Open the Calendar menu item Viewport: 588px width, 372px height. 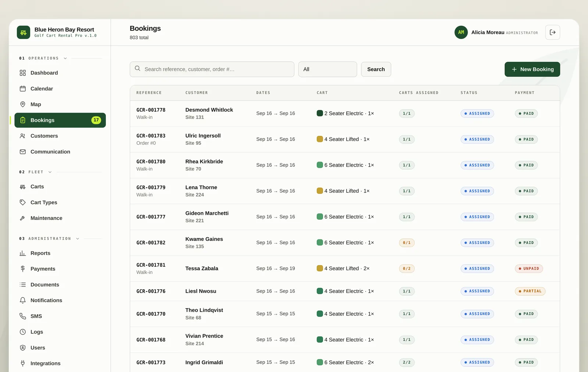[60, 89]
